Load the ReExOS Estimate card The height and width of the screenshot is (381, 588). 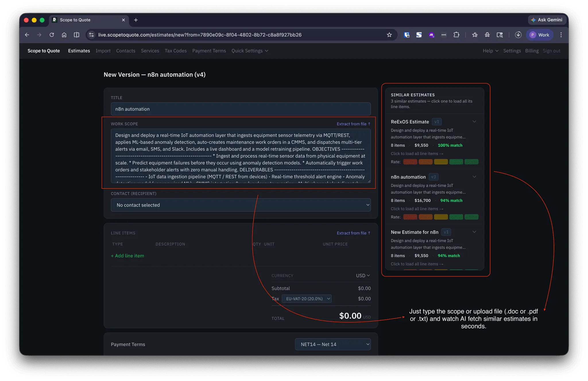pos(417,154)
